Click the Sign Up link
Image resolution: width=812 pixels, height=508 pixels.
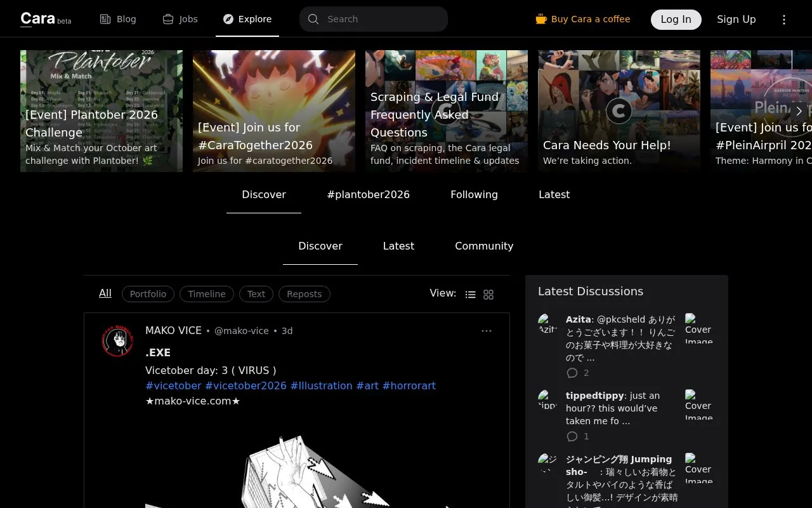point(737,20)
